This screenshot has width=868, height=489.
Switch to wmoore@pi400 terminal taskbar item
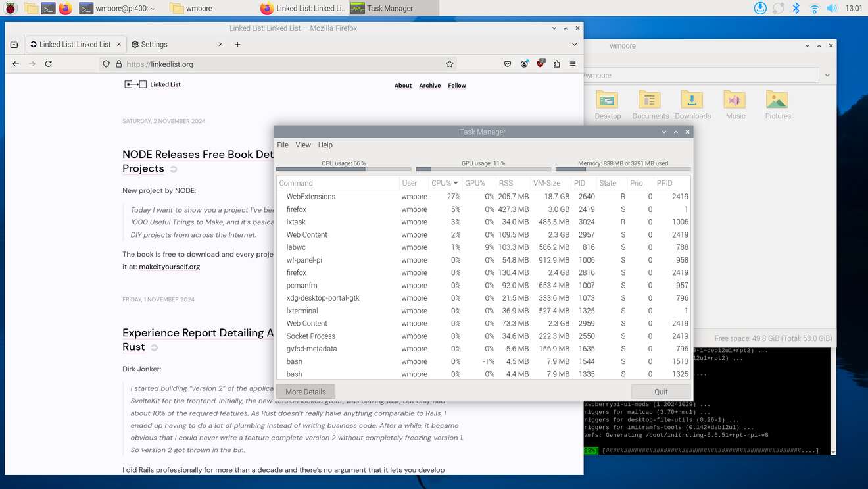[117, 9]
